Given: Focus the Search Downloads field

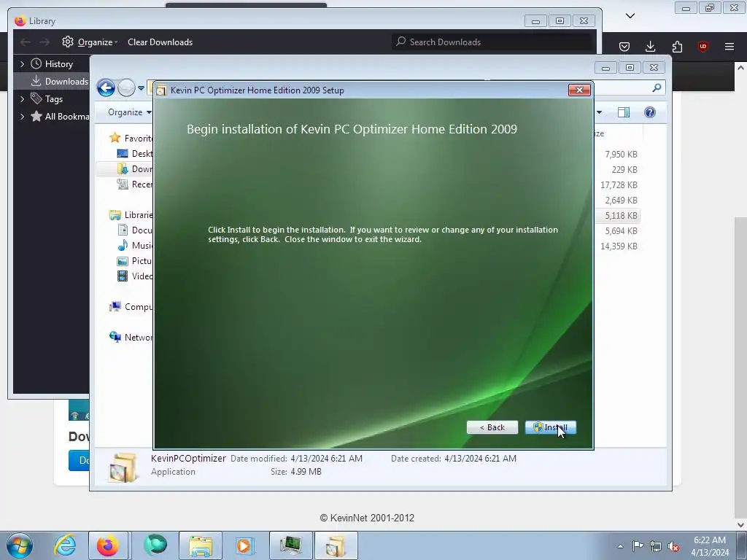Looking at the screenshot, I should [x=492, y=42].
